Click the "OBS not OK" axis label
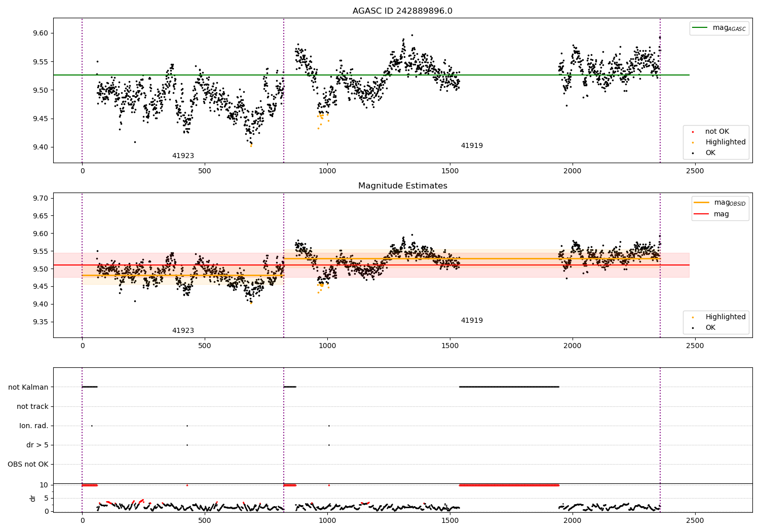Viewport: 760px width, 532px height. pyautogui.click(x=28, y=464)
